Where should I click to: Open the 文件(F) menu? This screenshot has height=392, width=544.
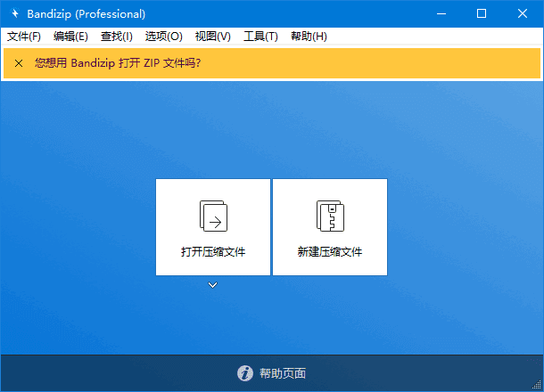tap(24, 37)
